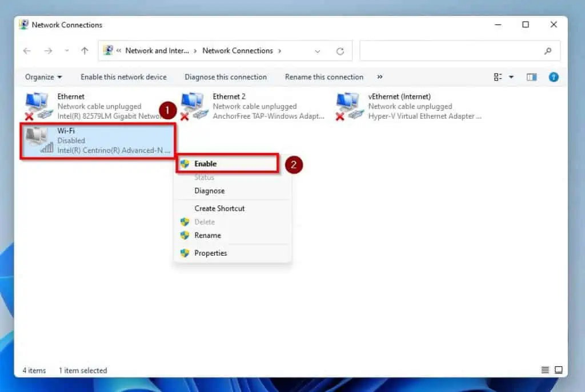The width and height of the screenshot is (585, 392).
Task: Select the Ethernet 2 adapter icon
Action: click(193, 103)
